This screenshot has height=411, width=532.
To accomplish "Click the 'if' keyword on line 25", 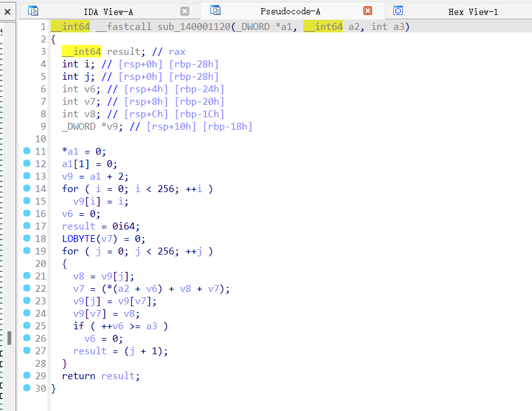I will [79, 326].
